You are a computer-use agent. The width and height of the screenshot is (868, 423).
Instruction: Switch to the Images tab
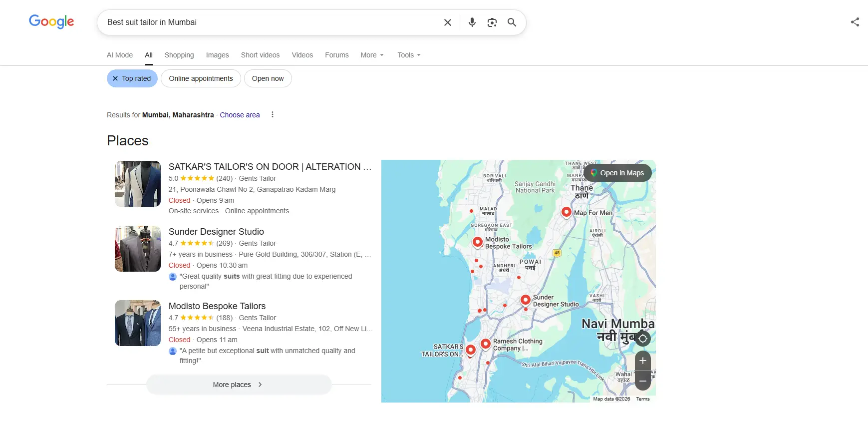pos(217,55)
